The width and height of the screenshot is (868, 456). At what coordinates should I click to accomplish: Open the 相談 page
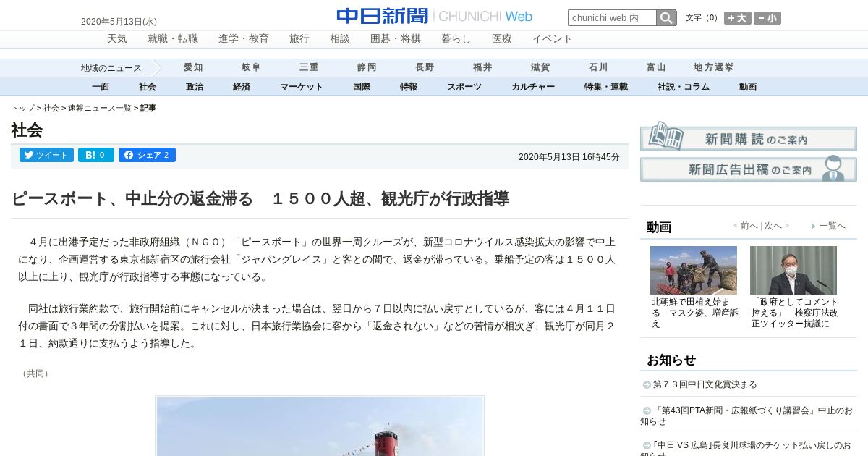(x=340, y=39)
